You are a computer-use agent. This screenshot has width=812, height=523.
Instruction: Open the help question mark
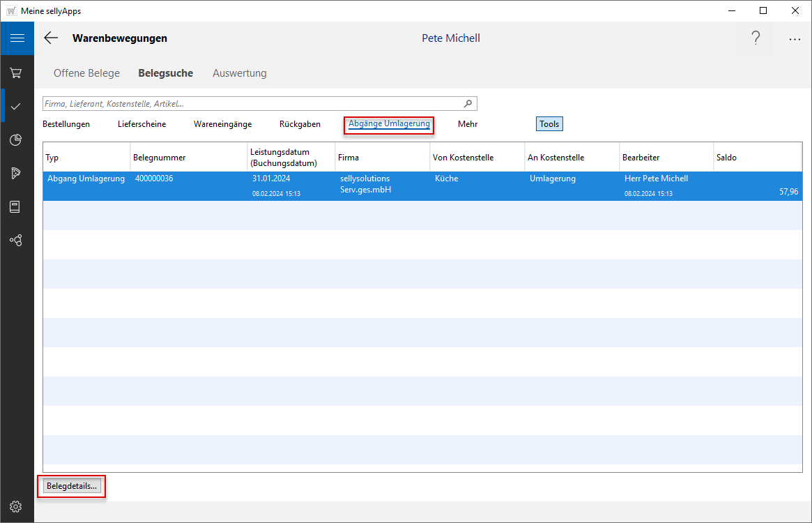tap(756, 38)
